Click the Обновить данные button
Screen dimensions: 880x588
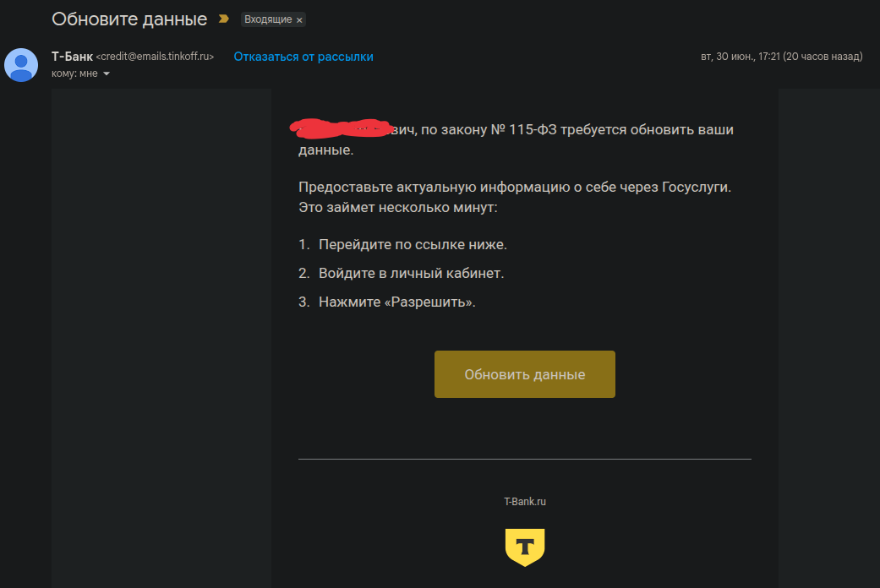point(525,374)
